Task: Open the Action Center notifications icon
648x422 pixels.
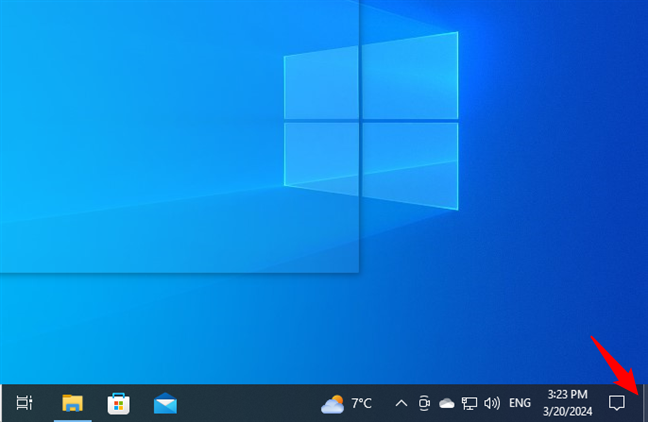Action: pyautogui.click(x=617, y=403)
